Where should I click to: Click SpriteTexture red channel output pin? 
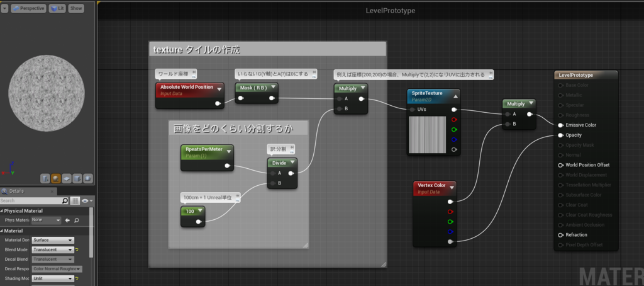coord(454,120)
